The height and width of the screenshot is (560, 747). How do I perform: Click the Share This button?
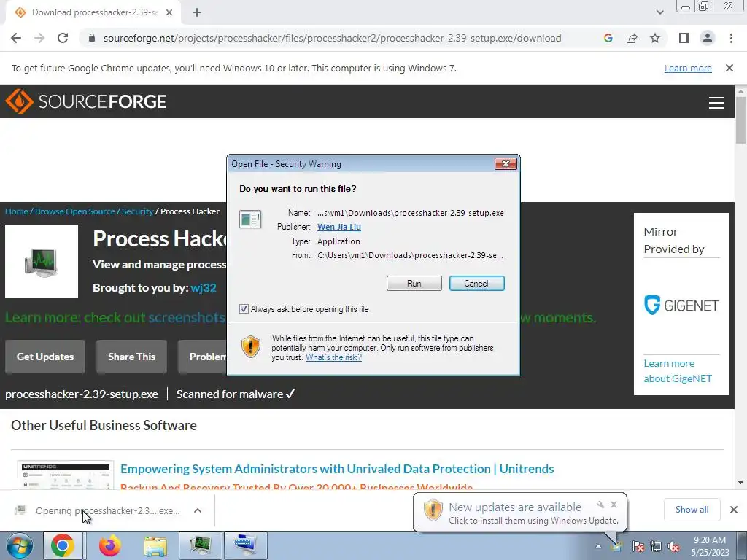tap(131, 357)
